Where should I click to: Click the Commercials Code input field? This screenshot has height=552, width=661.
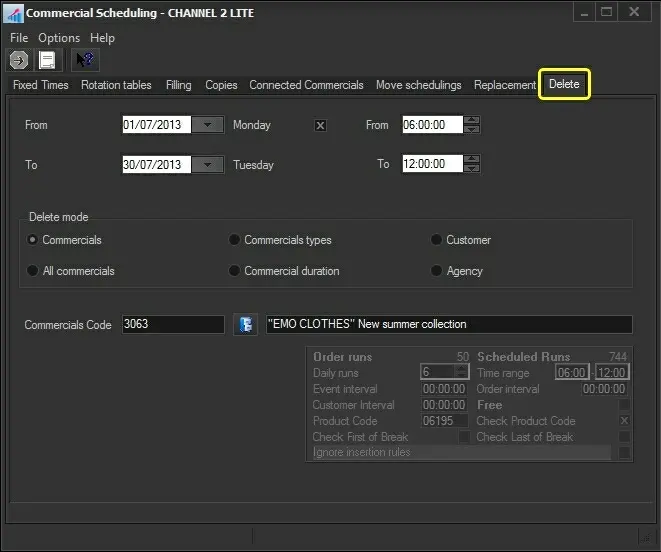(x=172, y=324)
